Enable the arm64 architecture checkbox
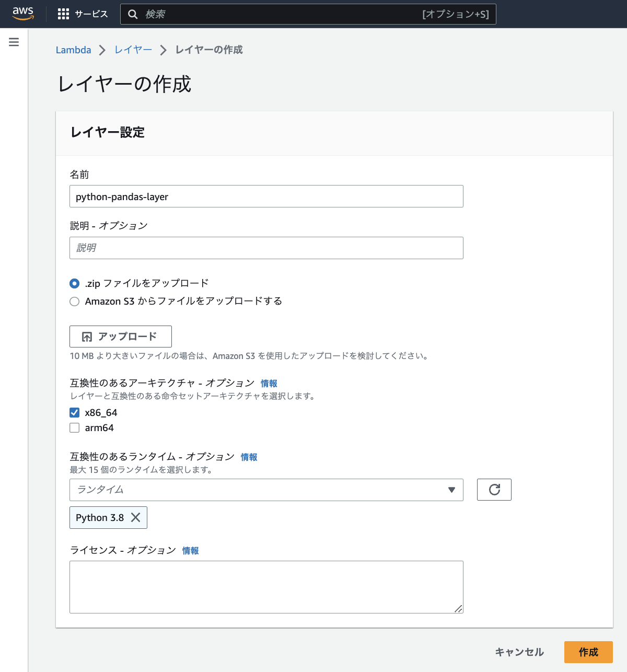Screen dimensions: 627x672 click(74, 427)
